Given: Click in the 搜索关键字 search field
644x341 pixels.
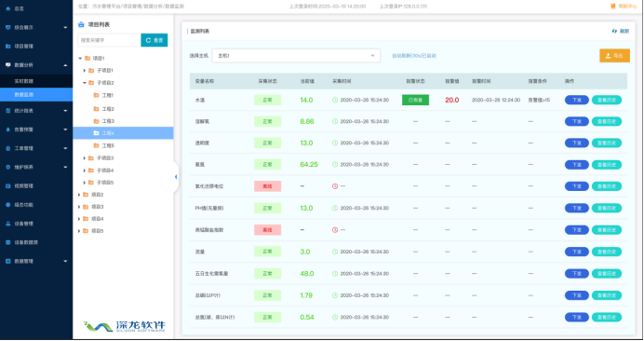Looking at the screenshot, I should point(109,40).
